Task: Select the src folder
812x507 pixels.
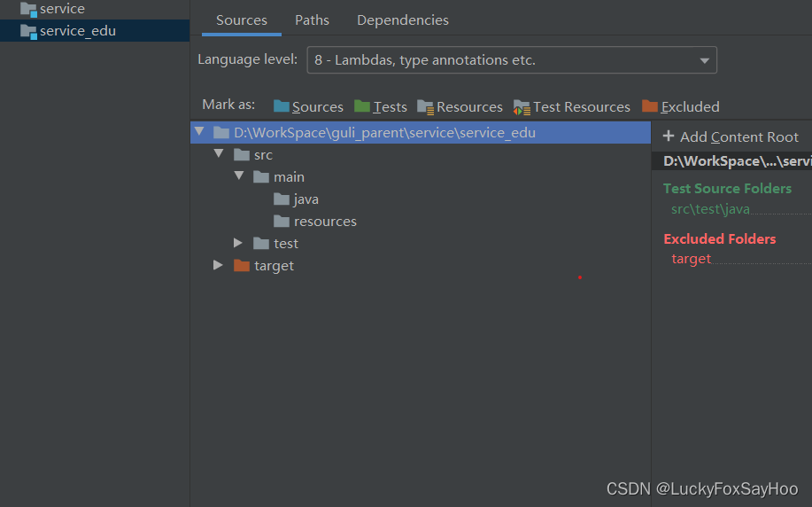Action: (263, 155)
